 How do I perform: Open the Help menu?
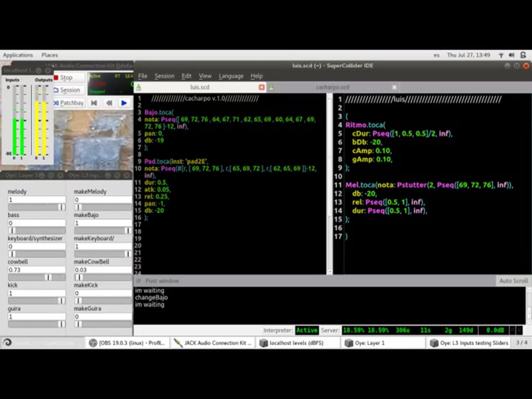(x=257, y=76)
